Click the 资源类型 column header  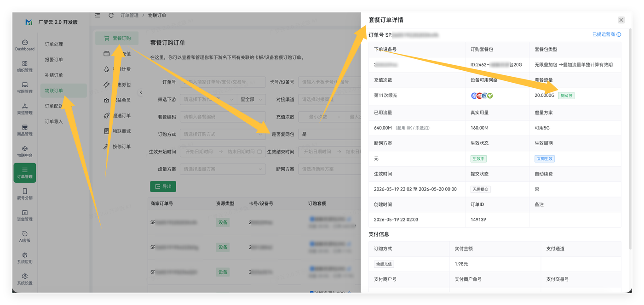coord(225,203)
